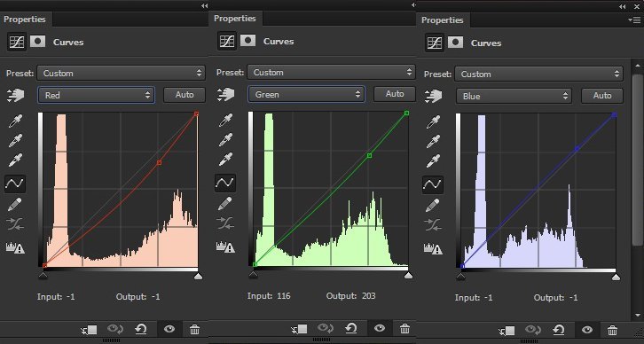
Task: Toggle layer visibility eye in the Red panel
Action: coord(169,329)
